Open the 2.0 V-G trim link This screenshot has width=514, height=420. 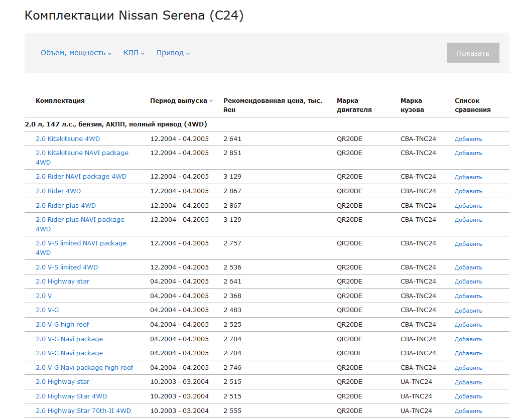point(47,310)
